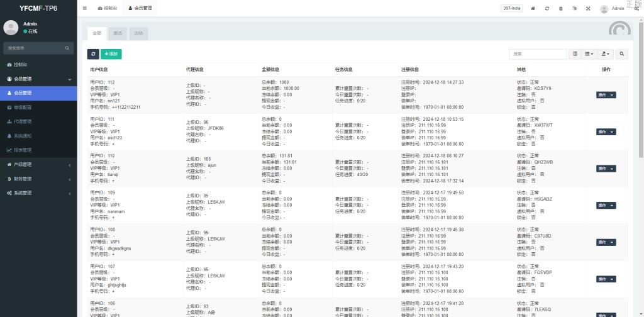The height and width of the screenshot is (317, 644).
Task: Select the 全部 filter tab
Action: click(96, 33)
